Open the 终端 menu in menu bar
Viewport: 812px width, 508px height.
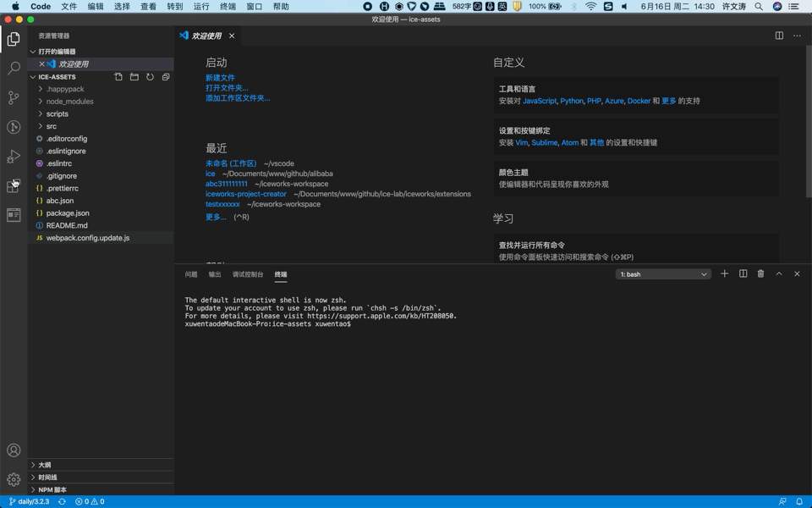228,6
